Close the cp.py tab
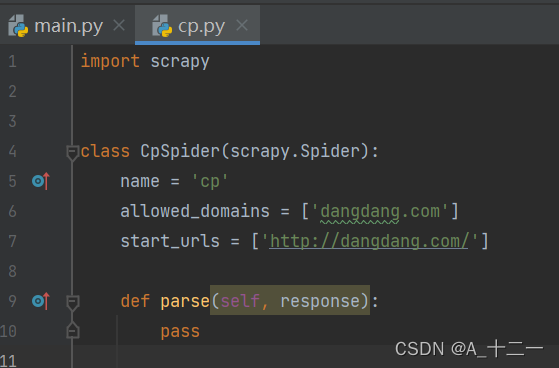 tap(242, 26)
